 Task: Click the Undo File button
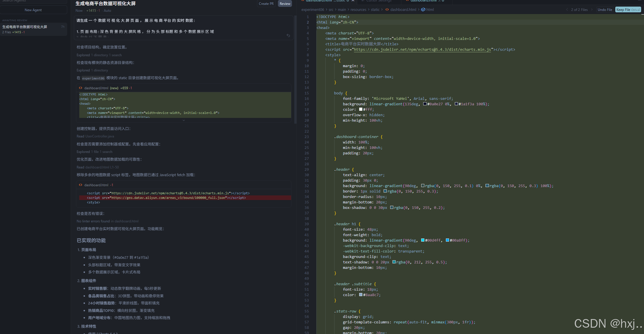[x=605, y=10]
